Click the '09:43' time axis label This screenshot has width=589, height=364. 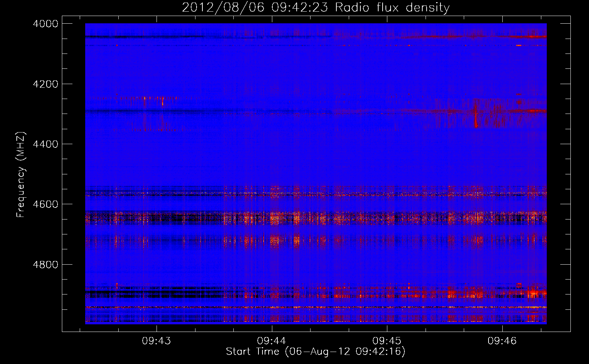click(157, 341)
